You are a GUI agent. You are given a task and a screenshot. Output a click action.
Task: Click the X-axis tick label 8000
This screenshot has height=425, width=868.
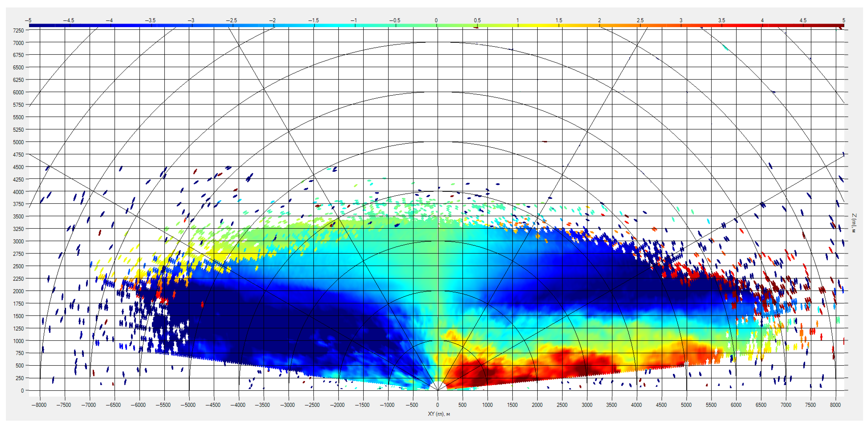pos(835,405)
